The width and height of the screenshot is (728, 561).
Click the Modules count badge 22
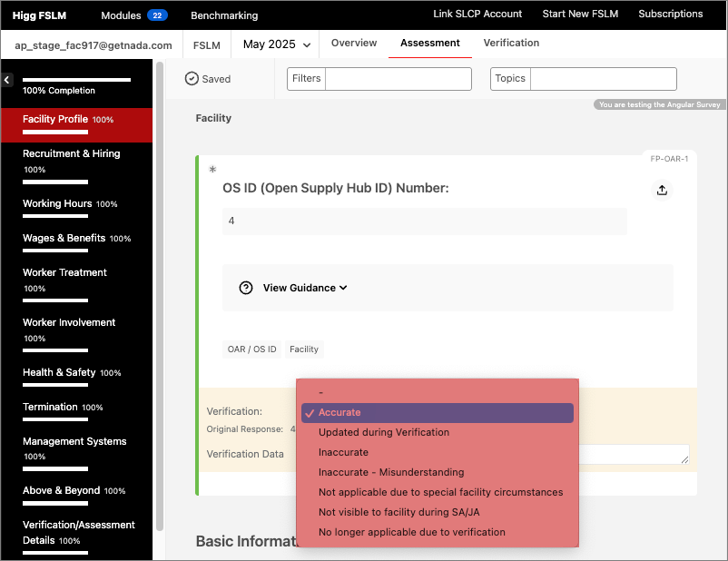(x=157, y=15)
